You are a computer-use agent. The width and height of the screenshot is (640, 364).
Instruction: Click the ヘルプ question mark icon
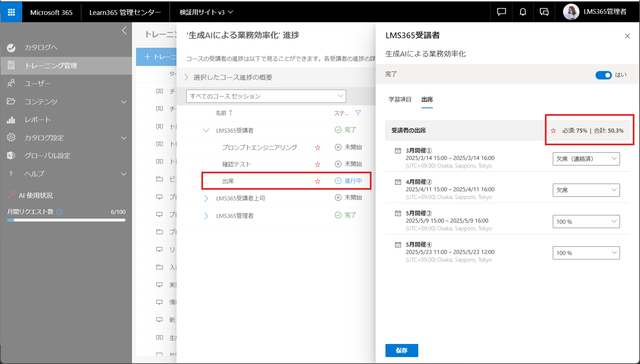pos(11,174)
